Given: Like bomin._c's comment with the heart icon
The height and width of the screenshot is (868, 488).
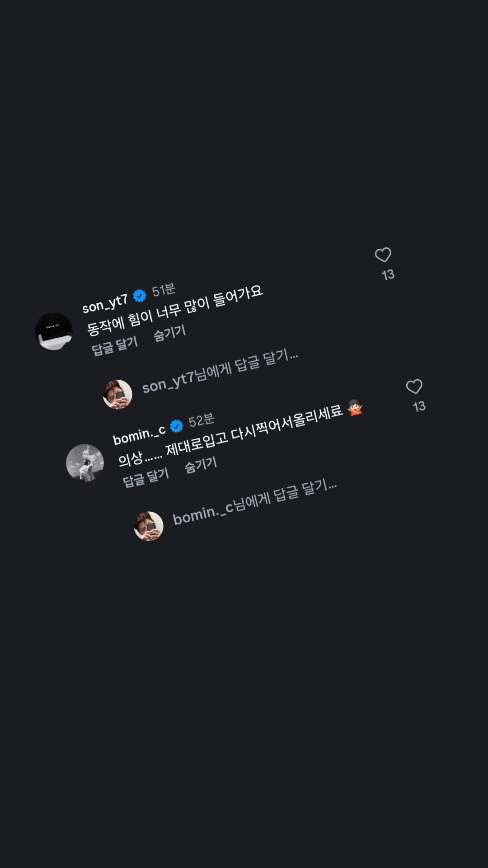Looking at the screenshot, I should coord(414,387).
